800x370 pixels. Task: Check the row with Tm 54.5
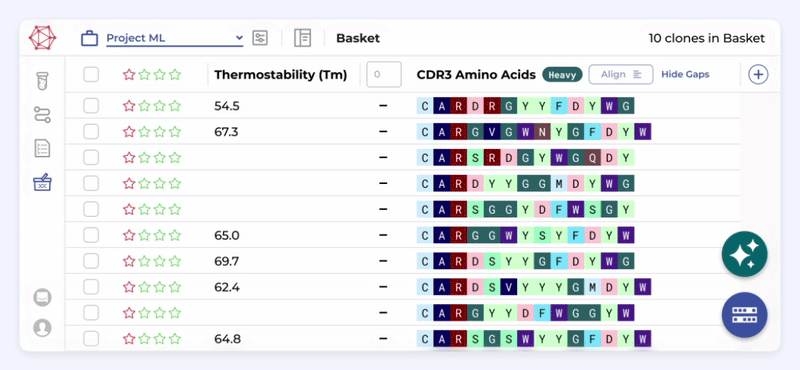91,106
